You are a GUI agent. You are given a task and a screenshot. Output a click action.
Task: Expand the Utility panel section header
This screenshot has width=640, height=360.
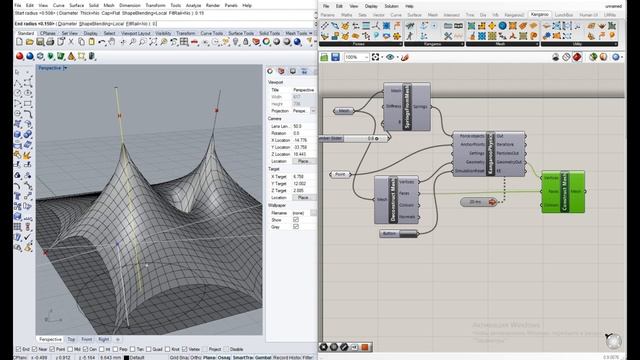tap(579, 44)
